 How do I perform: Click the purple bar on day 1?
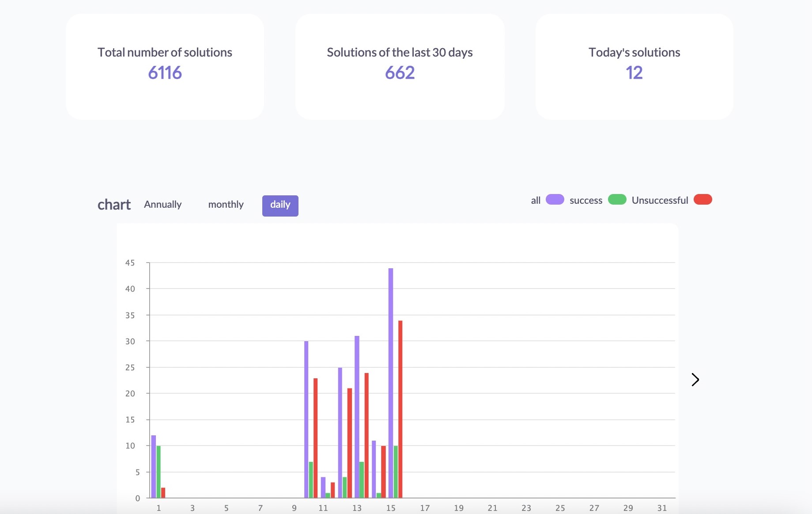pos(154,466)
